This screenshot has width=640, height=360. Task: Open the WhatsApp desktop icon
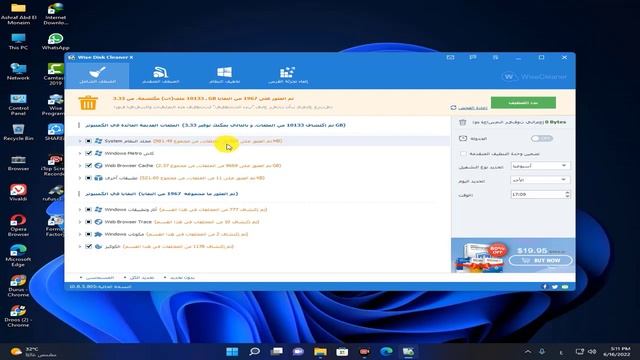coord(55,42)
